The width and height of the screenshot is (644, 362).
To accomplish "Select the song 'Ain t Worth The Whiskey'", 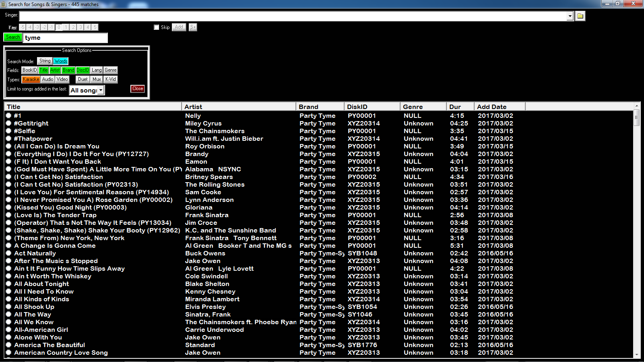I will tap(53, 276).
